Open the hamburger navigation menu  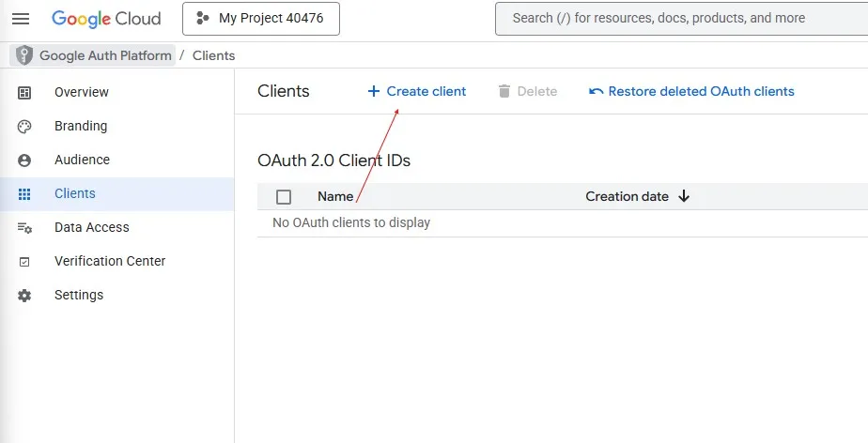(x=21, y=19)
